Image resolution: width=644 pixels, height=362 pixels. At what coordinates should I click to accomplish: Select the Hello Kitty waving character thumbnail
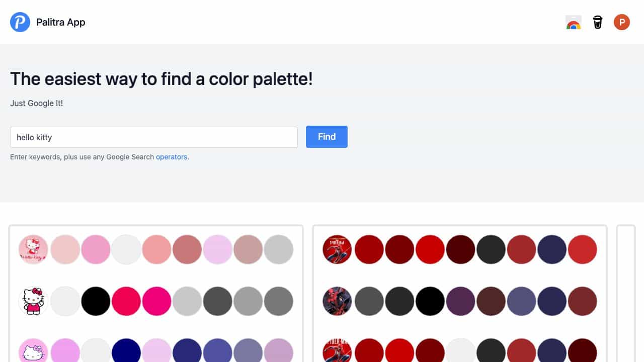tap(33, 301)
